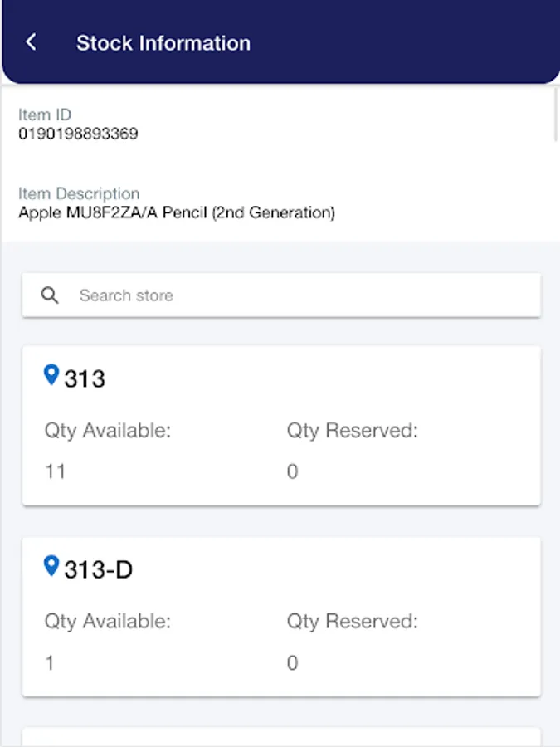Click the Qty Available label in 313-D card
560x747 pixels.
pos(108,622)
